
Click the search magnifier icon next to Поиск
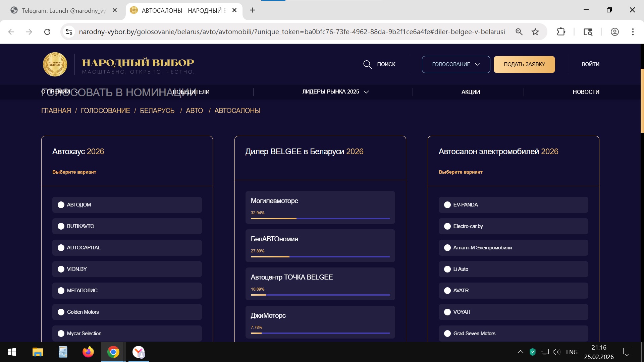coord(367,64)
